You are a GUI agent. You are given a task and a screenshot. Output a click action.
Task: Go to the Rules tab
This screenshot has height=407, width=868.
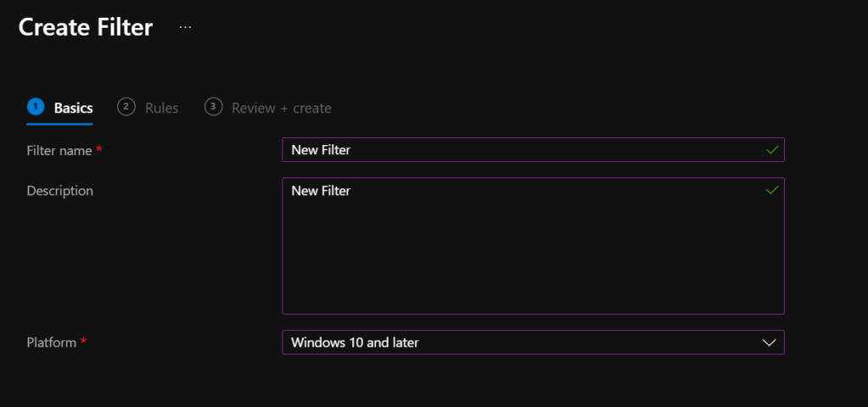161,109
